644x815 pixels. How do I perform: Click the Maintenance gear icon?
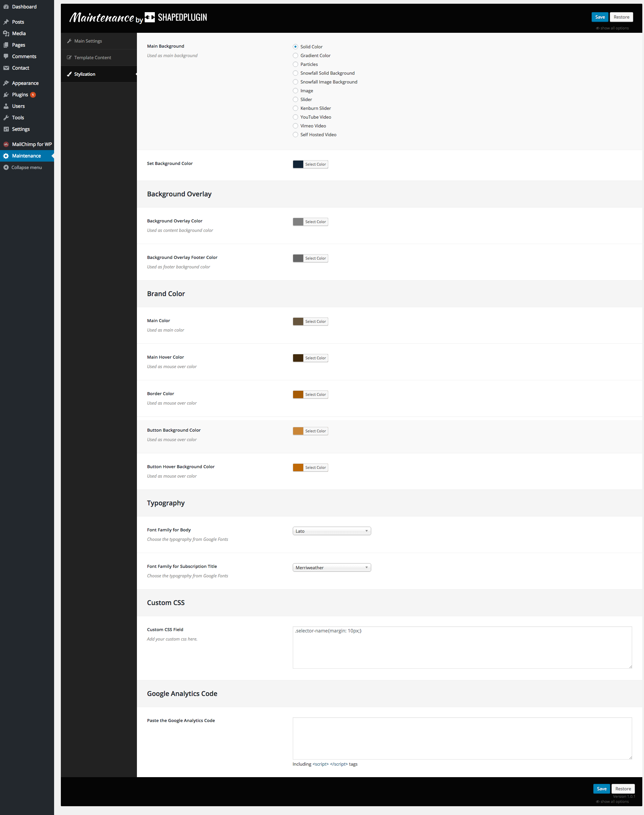(6, 156)
